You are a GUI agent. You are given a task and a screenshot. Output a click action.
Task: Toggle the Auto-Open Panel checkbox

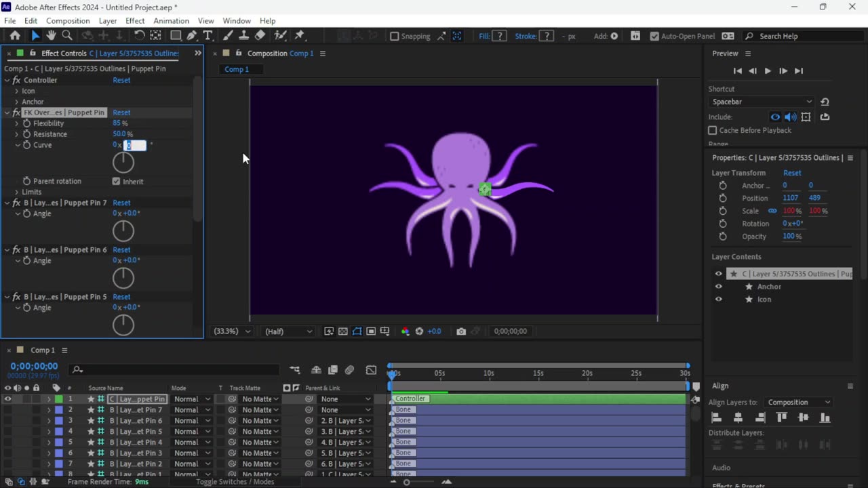tap(654, 36)
